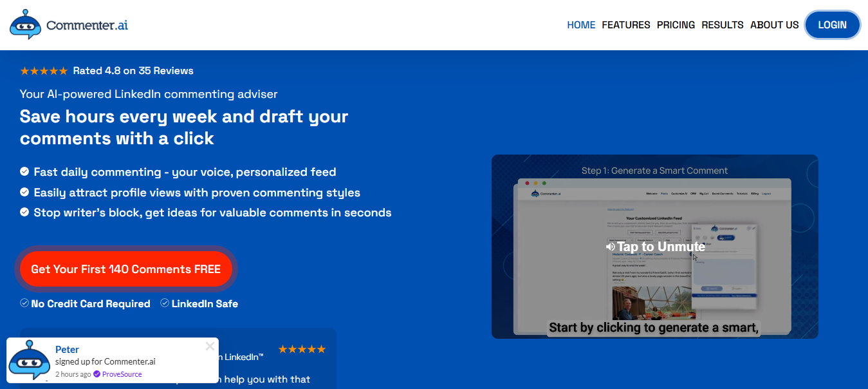This screenshot has width=868, height=389.
Task: Open the ProveSource link in the notification
Action: (122, 374)
